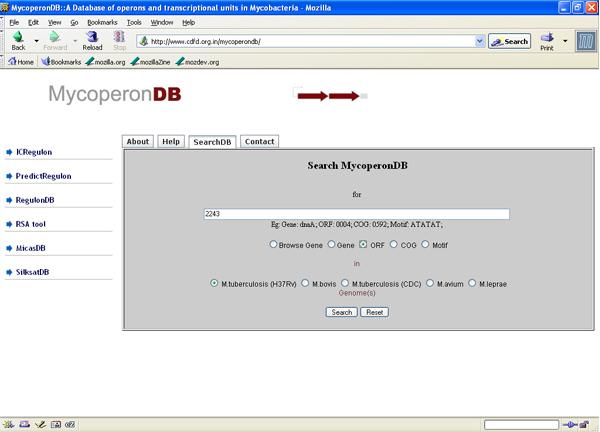Click the Mozilla throbber logo icon

(x=585, y=41)
